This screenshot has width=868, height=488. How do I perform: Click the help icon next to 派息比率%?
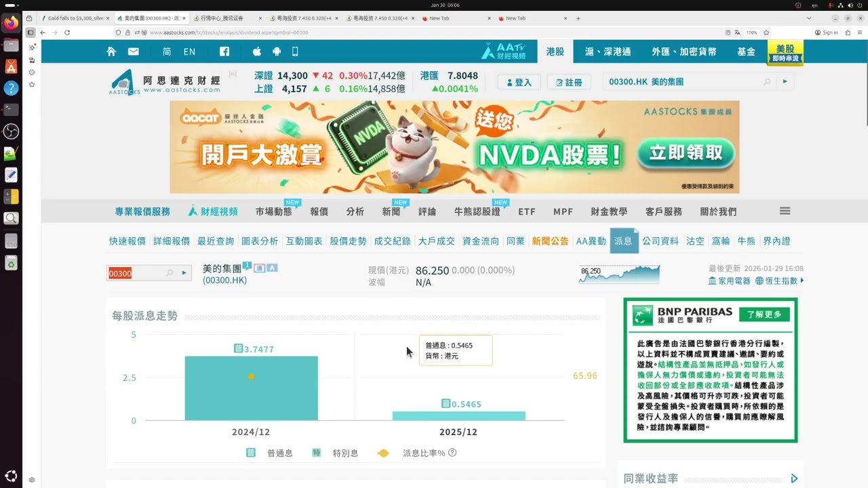point(452,453)
